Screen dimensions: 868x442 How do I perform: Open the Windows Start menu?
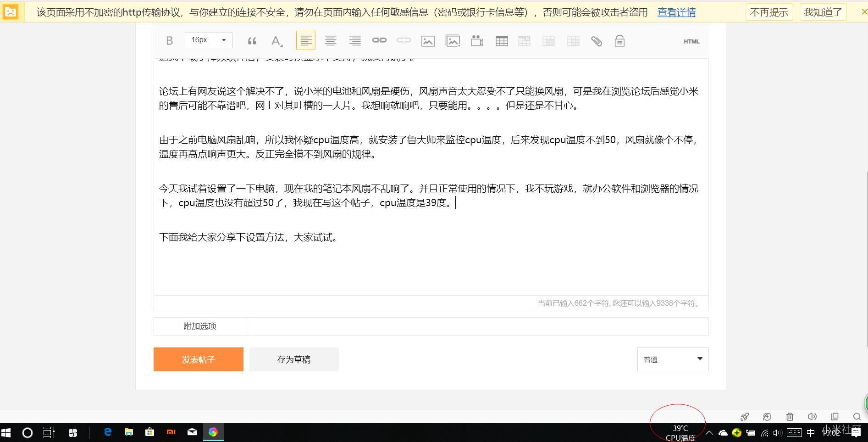tap(6, 432)
